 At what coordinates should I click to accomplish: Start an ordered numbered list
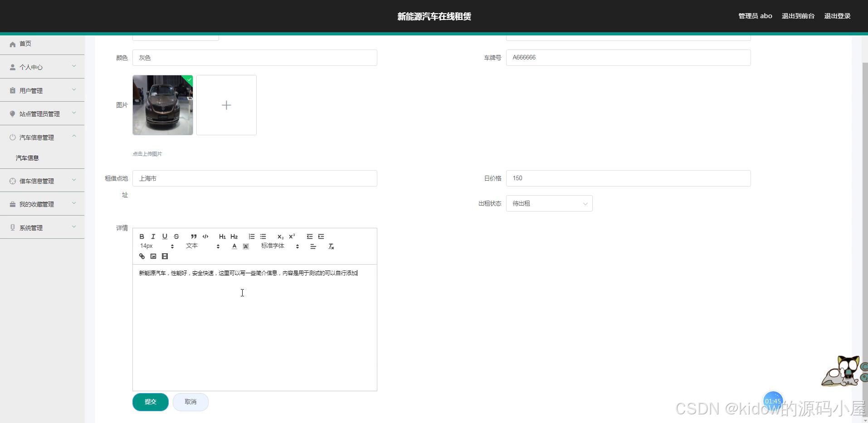pos(252,236)
